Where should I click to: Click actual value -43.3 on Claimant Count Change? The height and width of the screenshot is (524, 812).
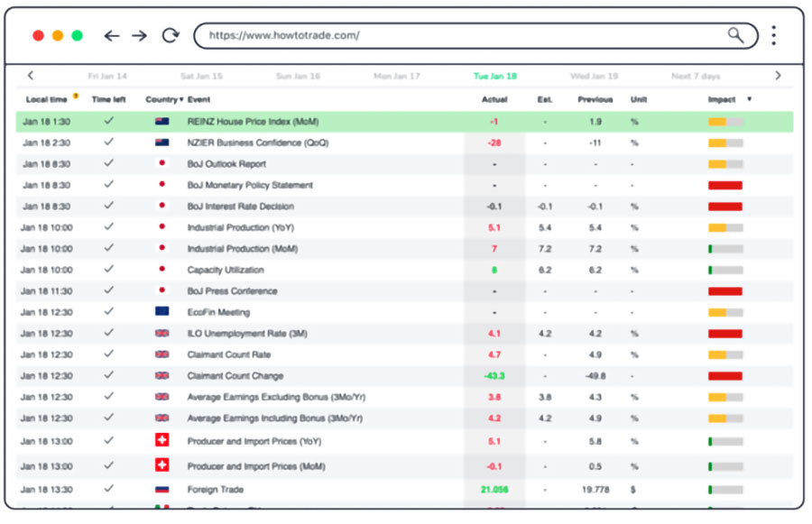(x=494, y=376)
